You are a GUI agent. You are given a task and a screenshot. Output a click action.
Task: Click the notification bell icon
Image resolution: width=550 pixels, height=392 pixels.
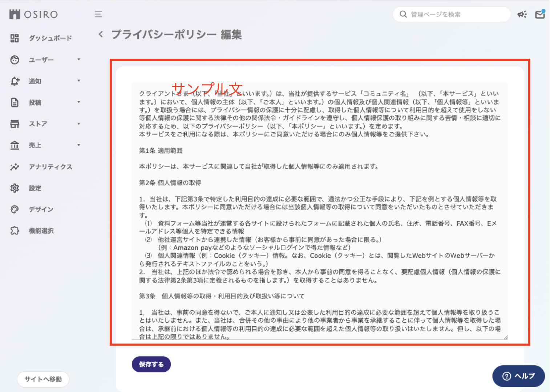pyautogui.click(x=15, y=81)
